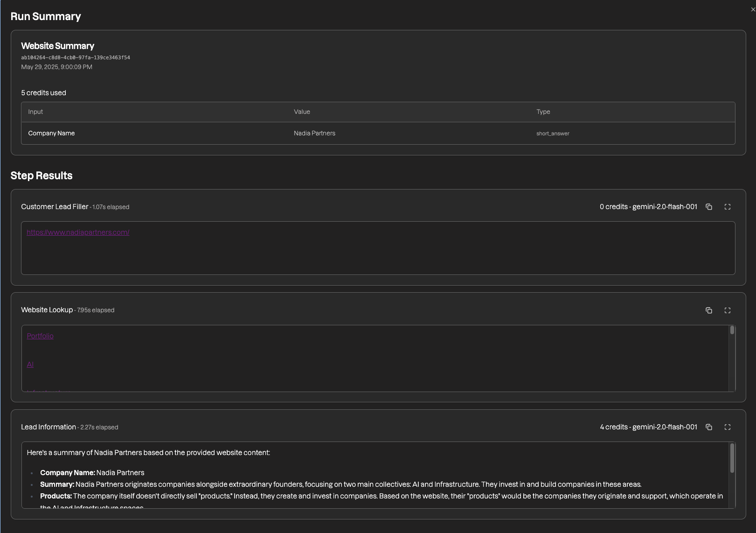This screenshot has width=756, height=533.
Task: Click the Lead Information output scrollbar
Action: pyautogui.click(x=732, y=458)
